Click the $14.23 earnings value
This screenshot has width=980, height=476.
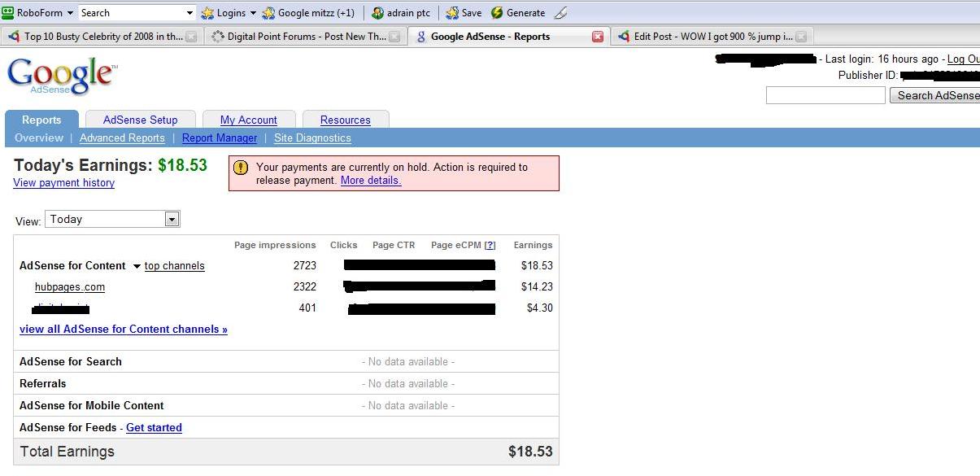(537, 287)
